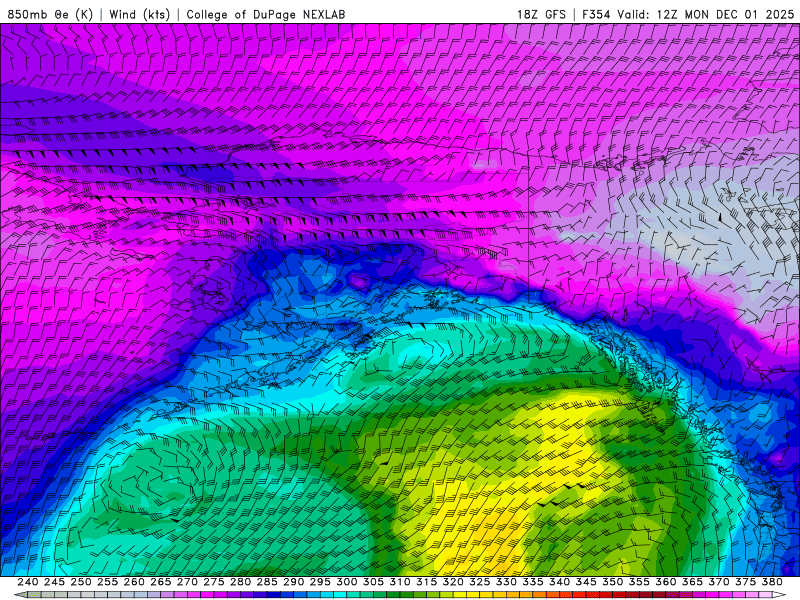Screen dimensions: 800x600
Task: Click the 265 colorbar scale label
Action: pyautogui.click(x=161, y=582)
